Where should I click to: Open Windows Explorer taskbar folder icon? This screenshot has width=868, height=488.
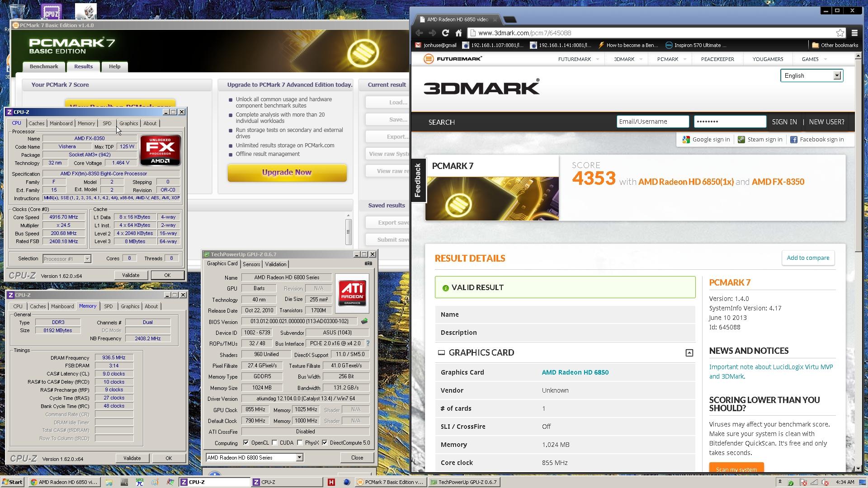[108, 482]
